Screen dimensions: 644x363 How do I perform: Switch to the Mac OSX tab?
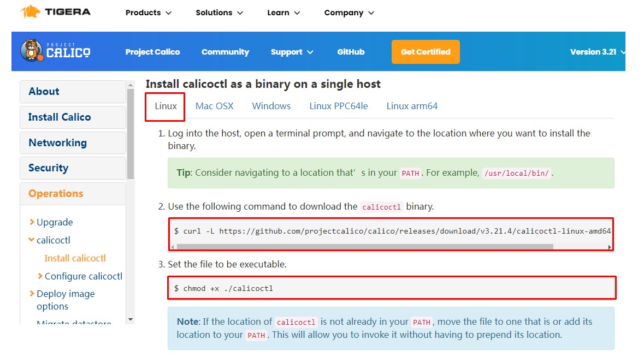click(x=214, y=106)
